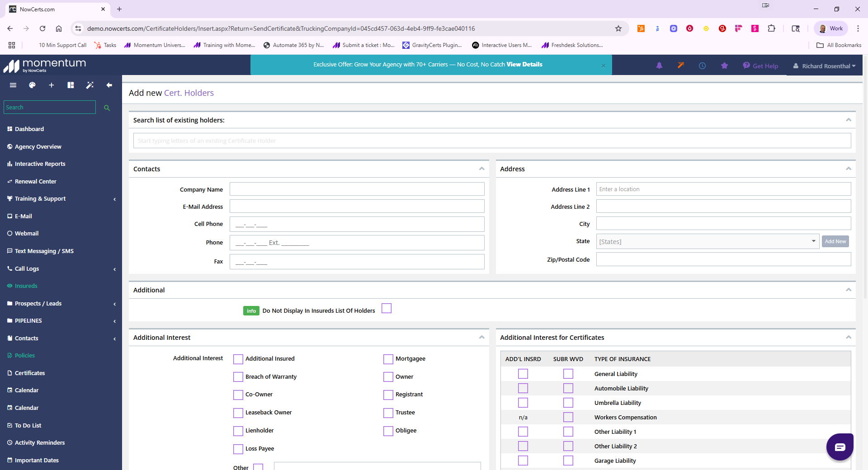Click the Add New state button
The height and width of the screenshot is (470, 868).
pyautogui.click(x=835, y=241)
